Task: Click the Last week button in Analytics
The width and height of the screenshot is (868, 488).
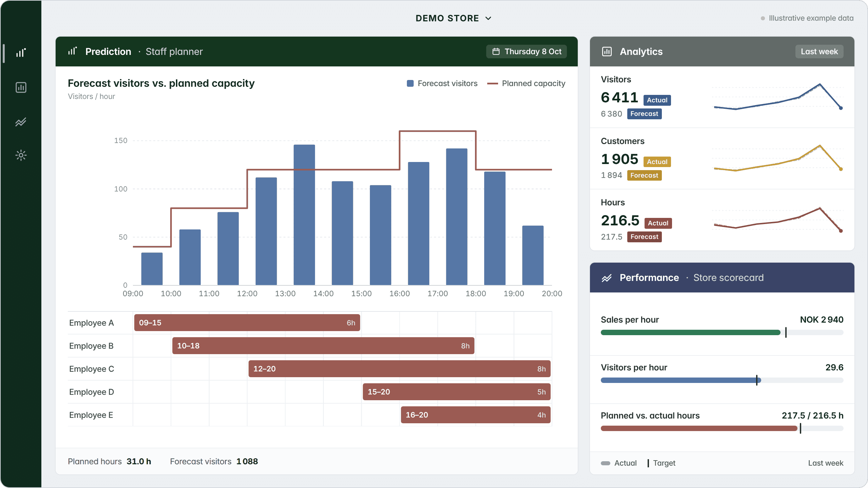Action: tap(819, 52)
